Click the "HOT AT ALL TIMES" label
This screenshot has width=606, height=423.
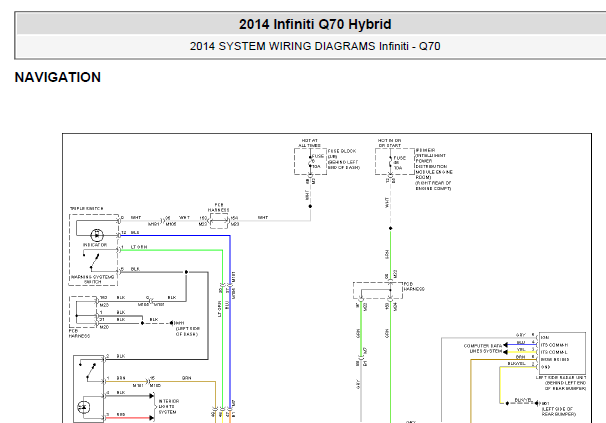[x=309, y=143]
